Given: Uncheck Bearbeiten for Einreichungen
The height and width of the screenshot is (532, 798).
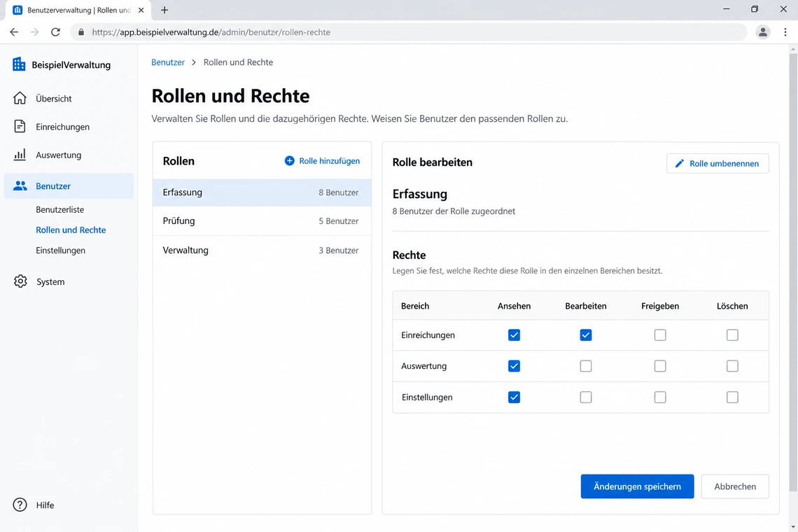Looking at the screenshot, I should coord(586,335).
